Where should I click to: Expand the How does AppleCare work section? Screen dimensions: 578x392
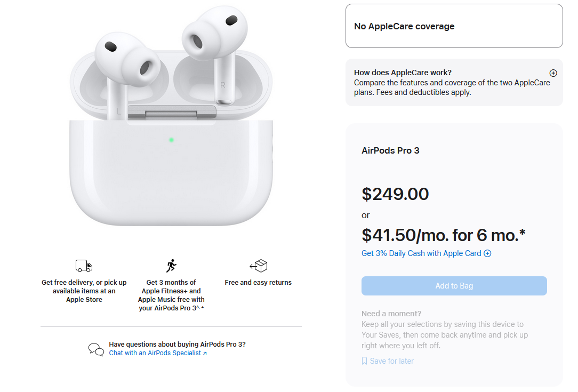(x=553, y=73)
